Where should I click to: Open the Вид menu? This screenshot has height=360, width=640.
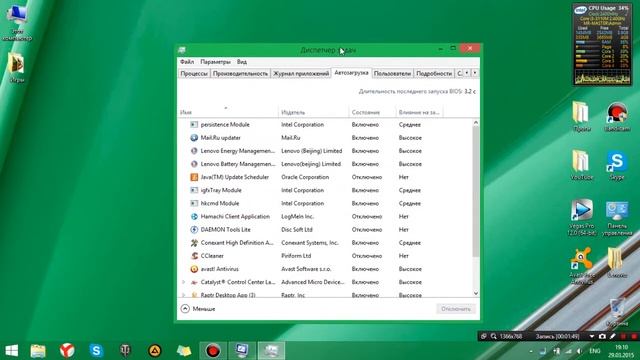pyautogui.click(x=242, y=62)
